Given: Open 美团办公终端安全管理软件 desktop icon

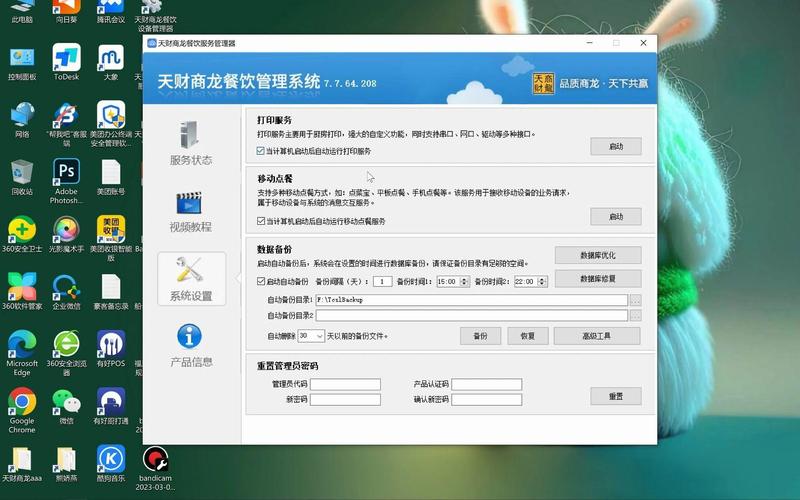Looking at the screenshot, I should tap(111, 123).
